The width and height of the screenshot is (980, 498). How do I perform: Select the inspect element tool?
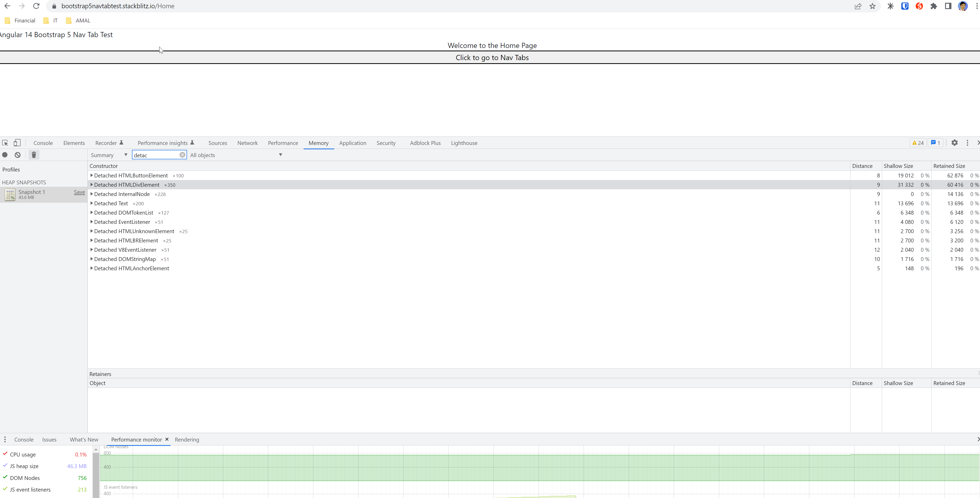point(5,142)
